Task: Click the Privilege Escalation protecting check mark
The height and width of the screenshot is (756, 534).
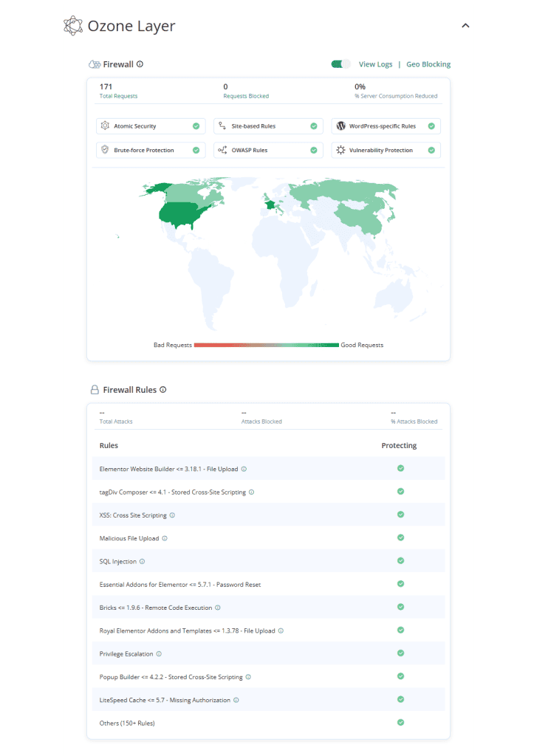Action: point(400,653)
